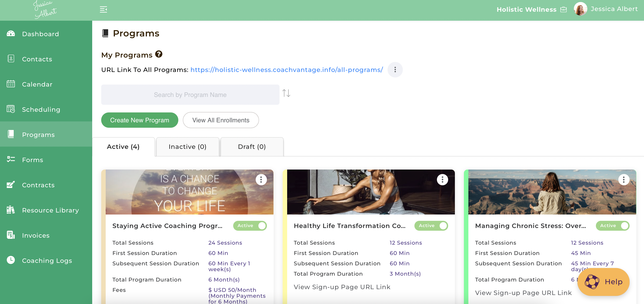Image resolution: width=644 pixels, height=304 pixels.
Task: Click the Search by Program Name field
Action: 190,95
